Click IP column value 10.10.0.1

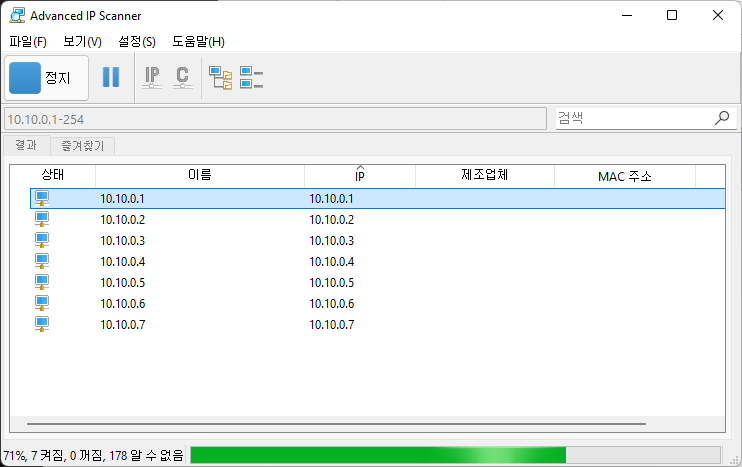[331, 199]
